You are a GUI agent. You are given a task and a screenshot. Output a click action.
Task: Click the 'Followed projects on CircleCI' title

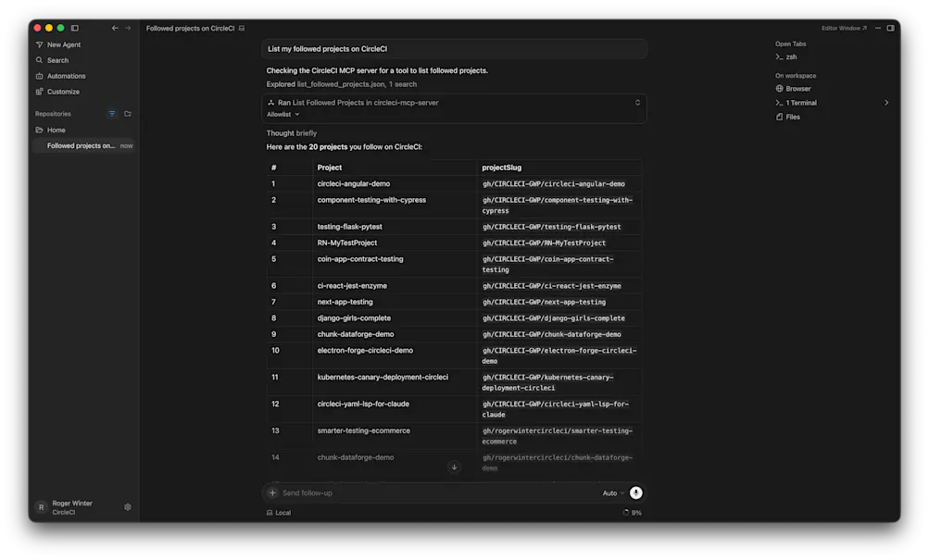(190, 29)
